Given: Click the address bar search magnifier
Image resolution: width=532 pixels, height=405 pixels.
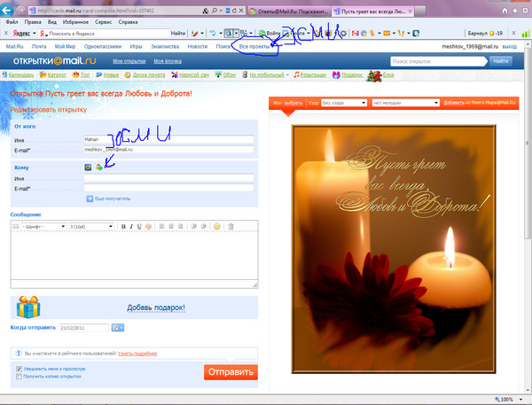Looking at the screenshot, I should 214,11.
